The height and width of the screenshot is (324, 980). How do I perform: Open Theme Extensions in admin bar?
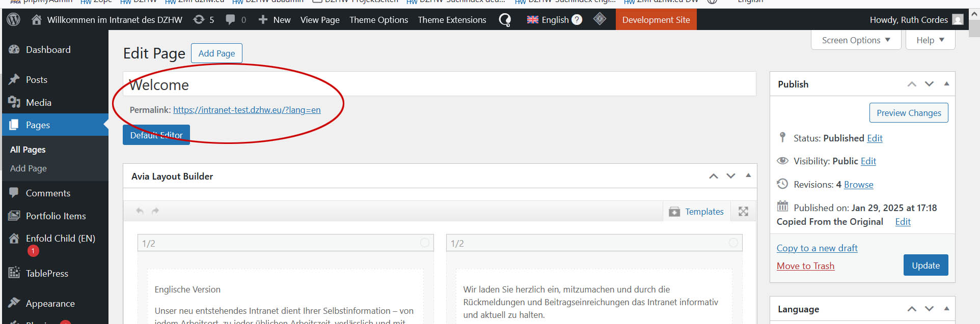pos(452,20)
